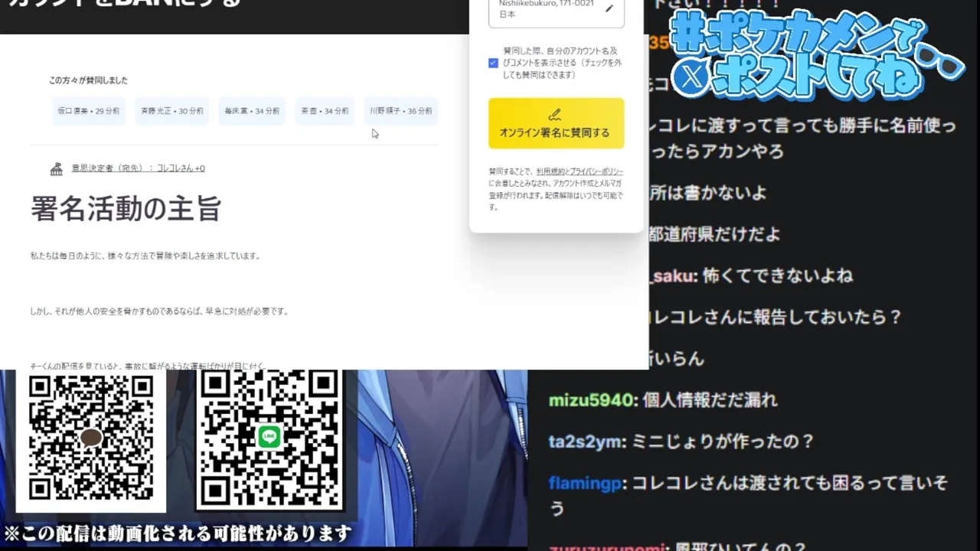Open the 利用規約 link
This screenshot has height=551, width=980.
click(x=550, y=172)
